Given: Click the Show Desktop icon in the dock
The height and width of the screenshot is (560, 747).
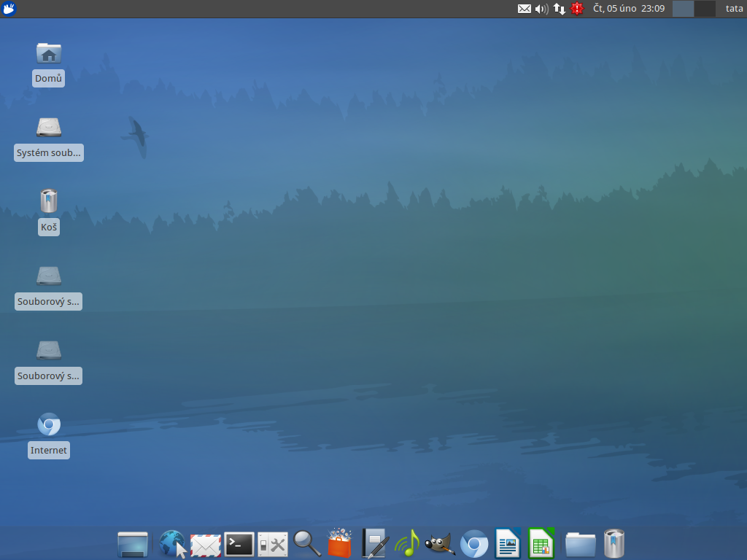Looking at the screenshot, I should [x=133, y=544].
